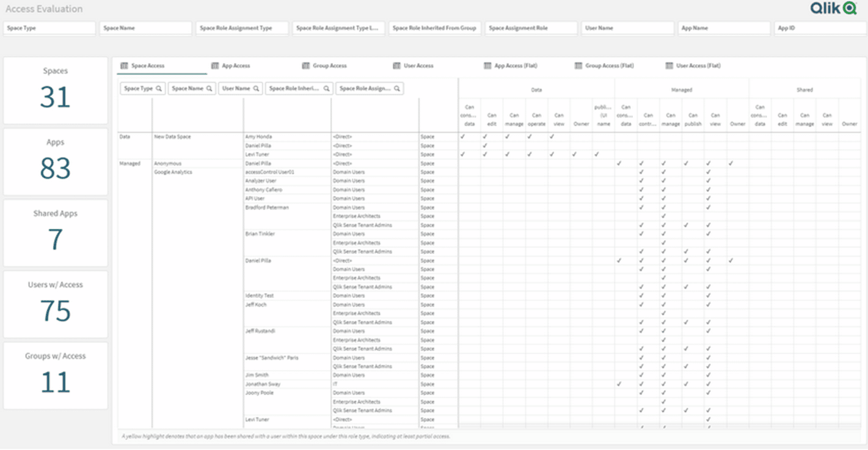Click the Managed space type cell
The height and width of the screenshot is (450, 868).
[129, 164]
